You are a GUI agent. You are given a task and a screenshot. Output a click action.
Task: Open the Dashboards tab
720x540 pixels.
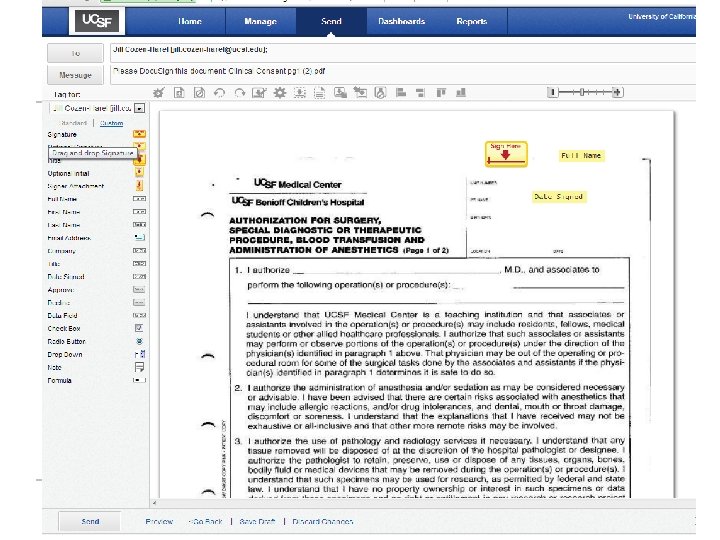(401, 21)
